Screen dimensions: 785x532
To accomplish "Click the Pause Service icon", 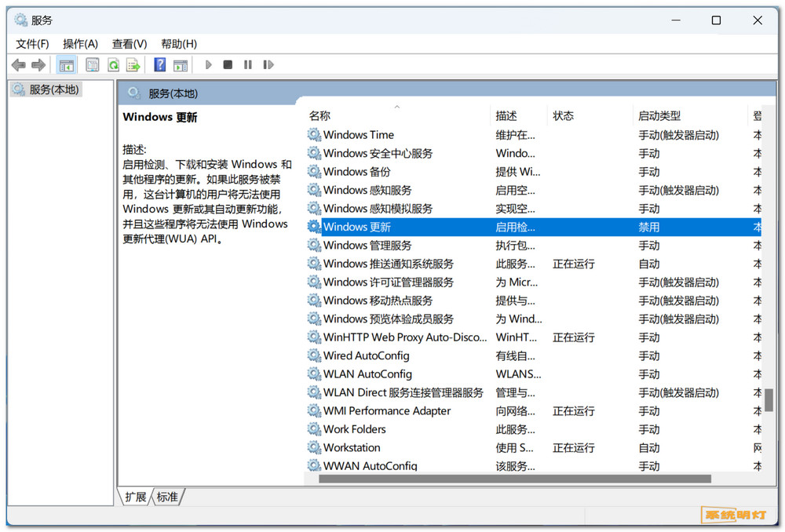I will (x=248, y=64).
